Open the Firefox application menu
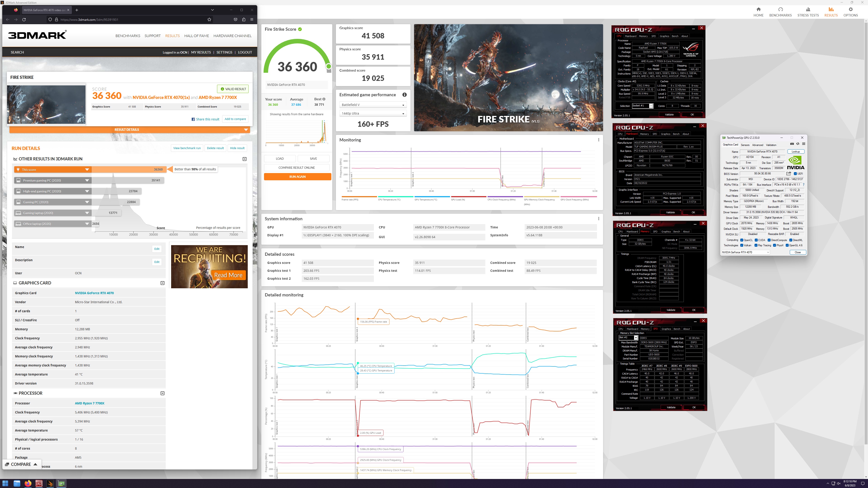Screen dimensions: 868x488 (252, 19)
